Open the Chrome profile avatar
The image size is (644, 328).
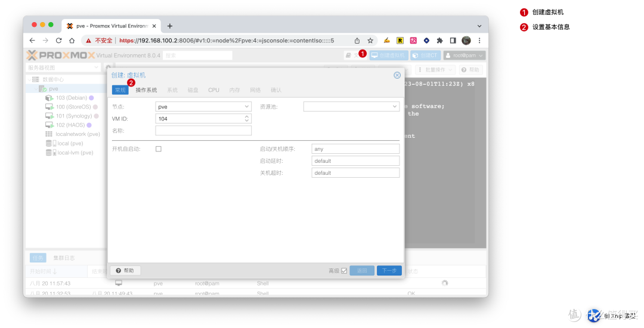pos(466,40)
